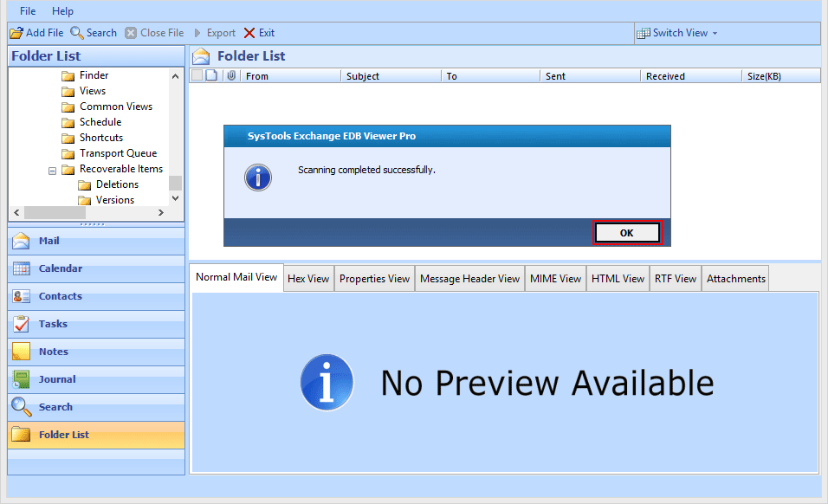This screenshot has width=828, height=504.
Task: Sort mail list by Subject column
Action: point(391,76)
